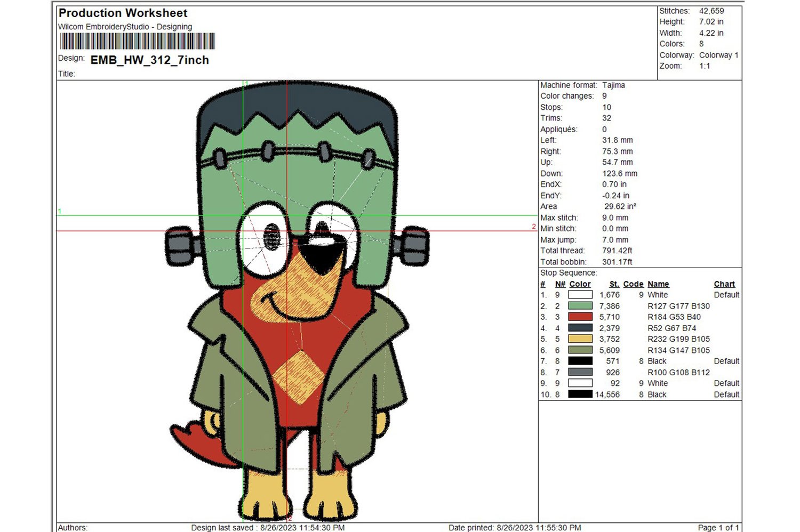This screenshot has width=800, height=532.
Task: Select the black swatch in stop row 7
Action: [x=580, y=361]
